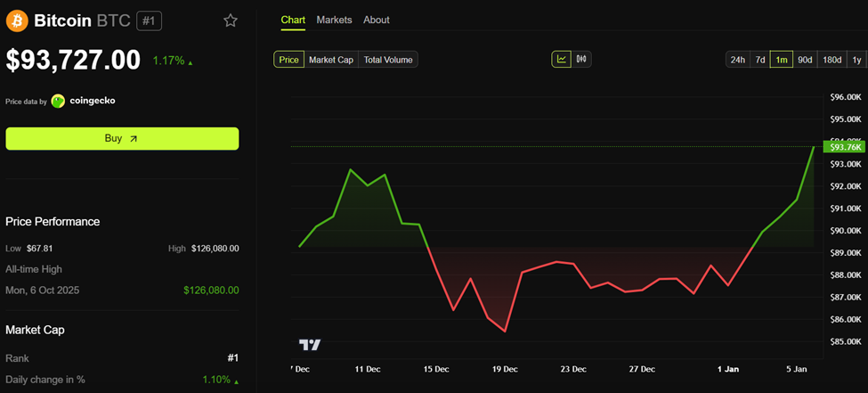Click the TradingView logo on chart
This screenshot has width=868, height=393.
pos(309,345)
